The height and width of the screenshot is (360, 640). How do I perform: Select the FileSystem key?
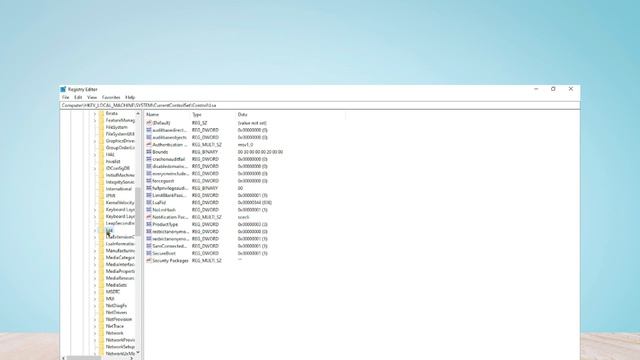[x=116, y=127]
